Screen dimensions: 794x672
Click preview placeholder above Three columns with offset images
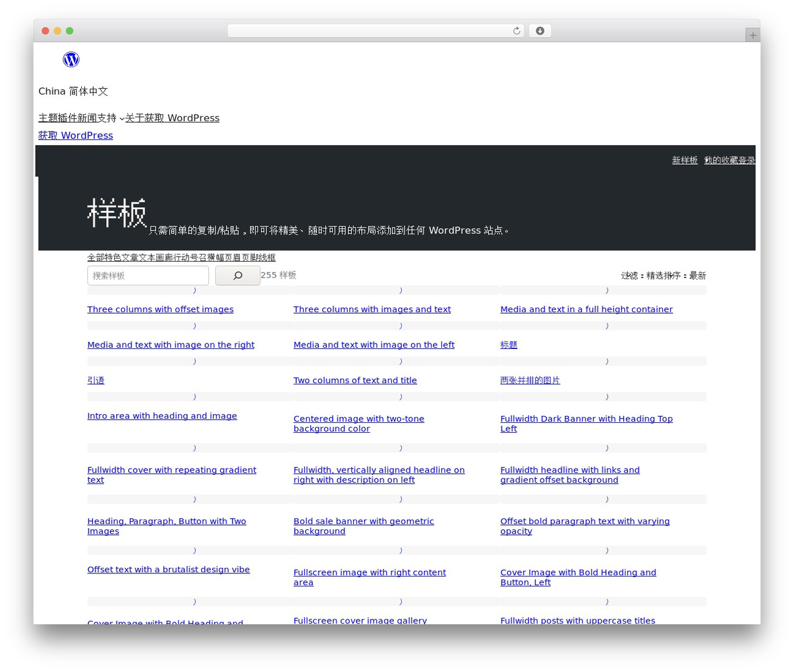pyautogui.click(x=190, y=290)
